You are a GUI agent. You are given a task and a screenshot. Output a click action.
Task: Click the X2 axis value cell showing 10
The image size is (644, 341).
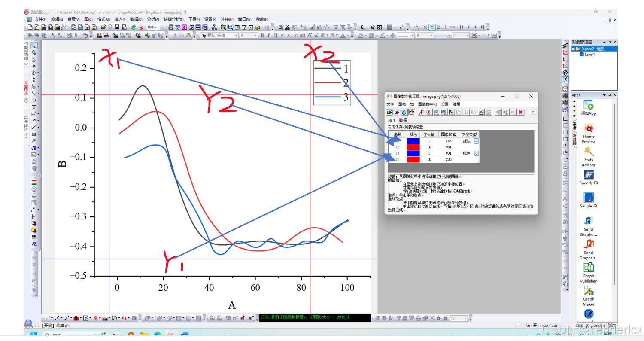(x=429, y=147)
